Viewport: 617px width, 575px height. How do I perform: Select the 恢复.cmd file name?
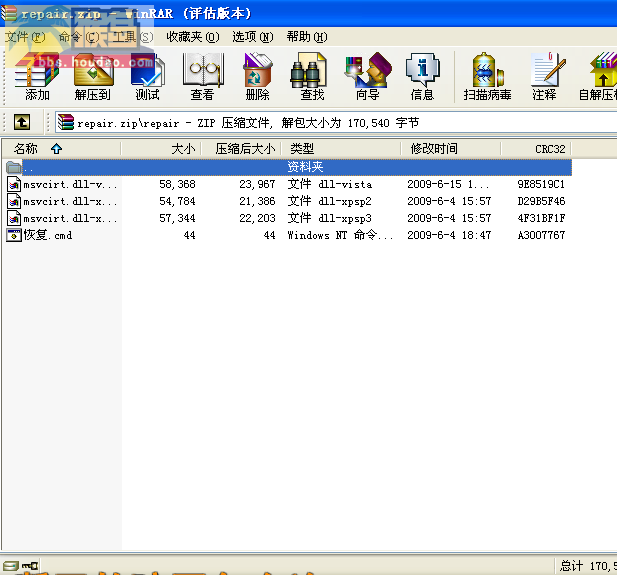pyautogui.click(x=48, y=235)
